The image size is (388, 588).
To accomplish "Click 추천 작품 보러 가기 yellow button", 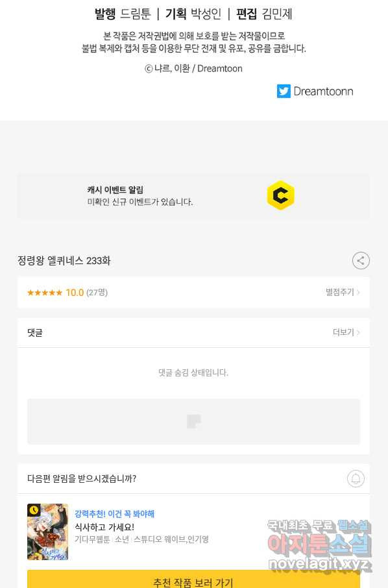I will coord(193,580).
